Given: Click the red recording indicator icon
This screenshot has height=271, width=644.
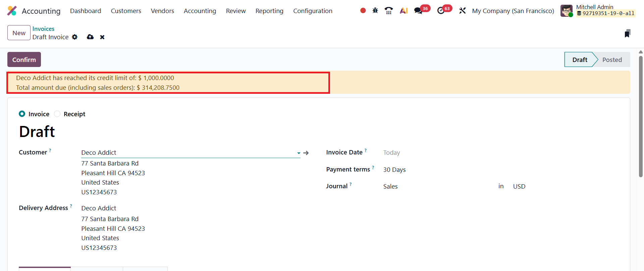Looking at the screenshot, I should click(363, 11).
